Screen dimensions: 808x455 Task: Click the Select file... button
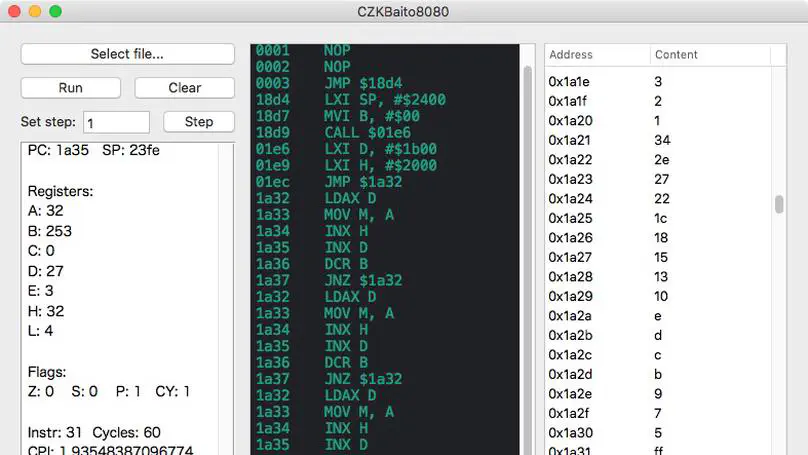point(127,54)
